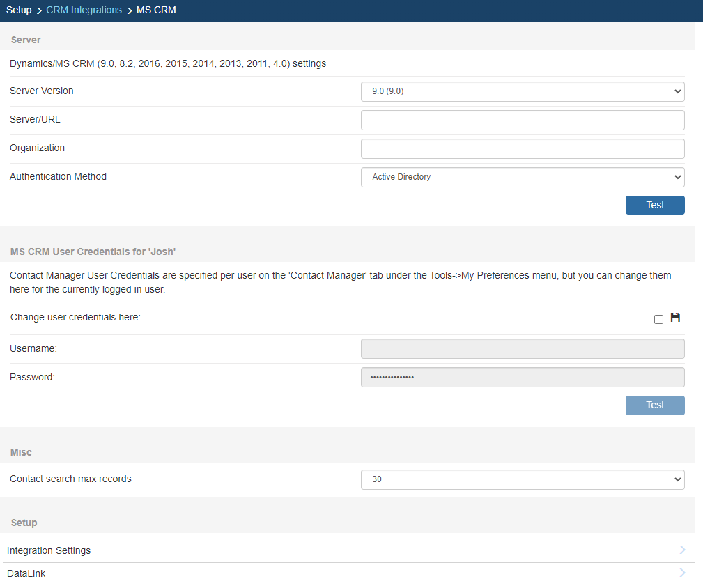Open the DataLink row
Viewport: 703px width, 588px height.
[x=349, y=573]
